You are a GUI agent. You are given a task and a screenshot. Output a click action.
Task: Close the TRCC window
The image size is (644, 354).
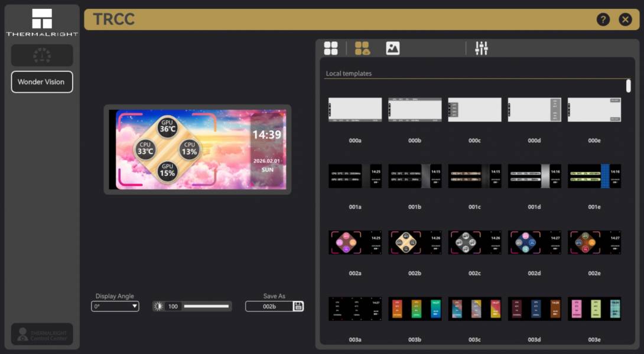(625, 19)
